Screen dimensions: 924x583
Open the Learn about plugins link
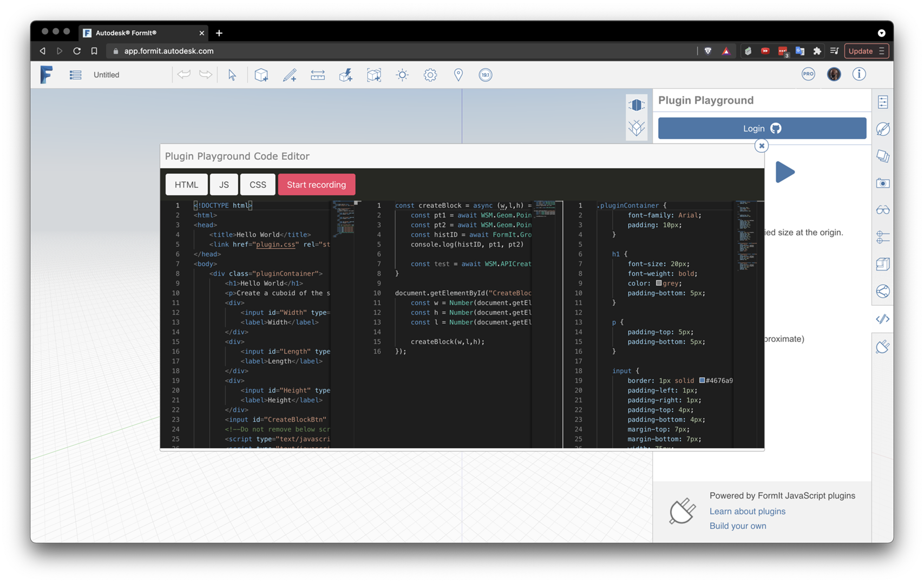(x=747, y=511)
